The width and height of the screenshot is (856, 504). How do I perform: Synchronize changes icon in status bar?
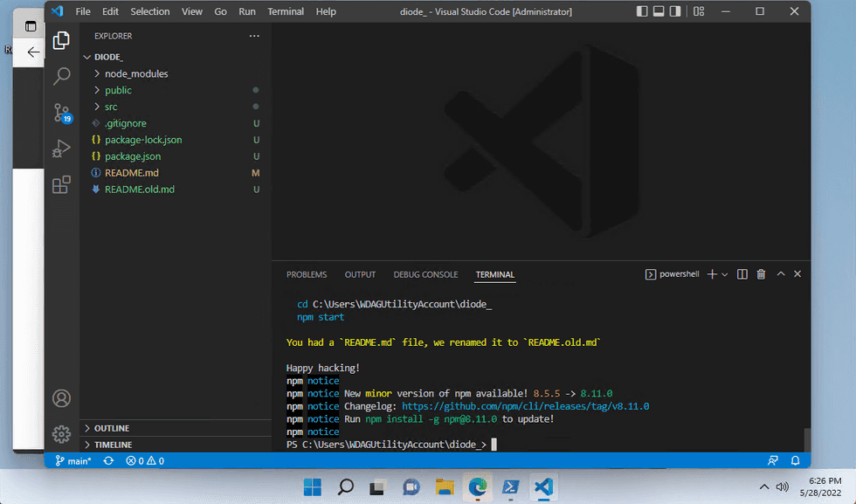tap(108, 461)
